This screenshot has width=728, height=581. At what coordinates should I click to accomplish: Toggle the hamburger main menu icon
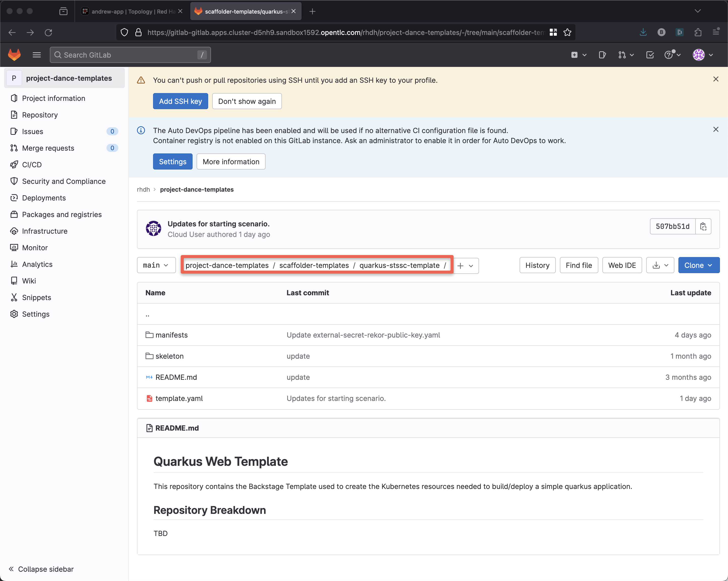pos(37,55)
